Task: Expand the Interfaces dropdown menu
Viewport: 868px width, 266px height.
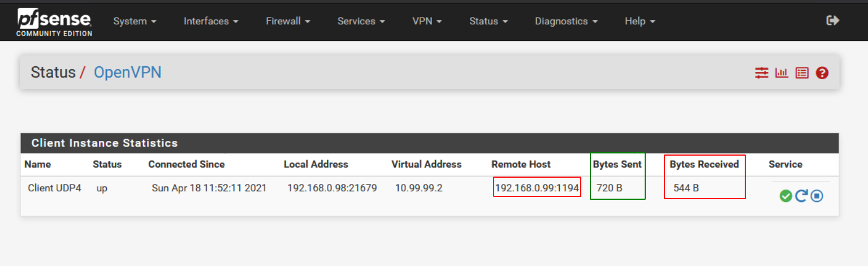Action: point(211,21)
